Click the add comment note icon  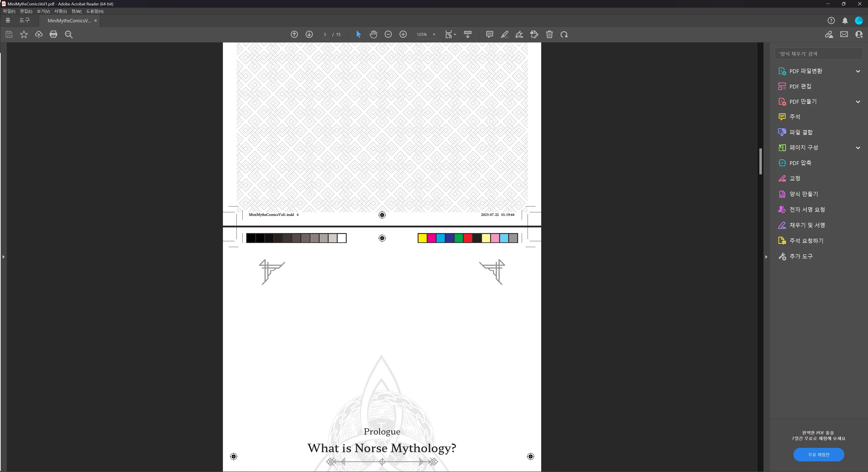pos(489,34)
